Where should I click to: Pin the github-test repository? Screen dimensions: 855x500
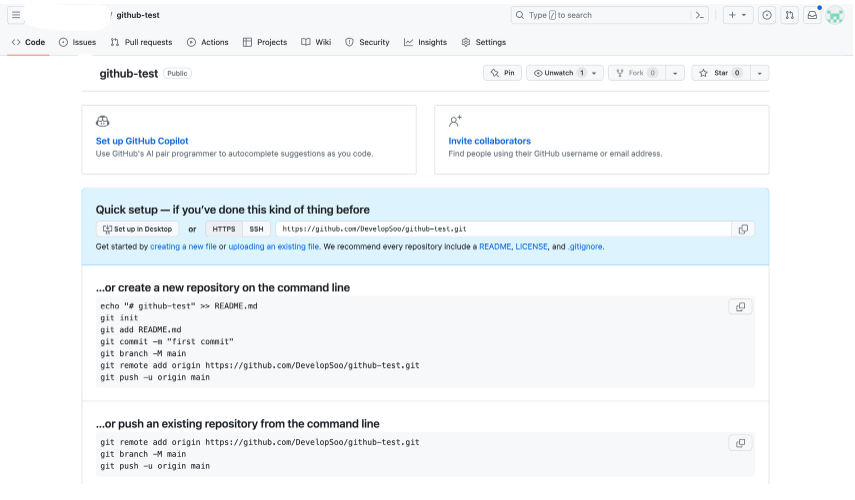point(502,73)
